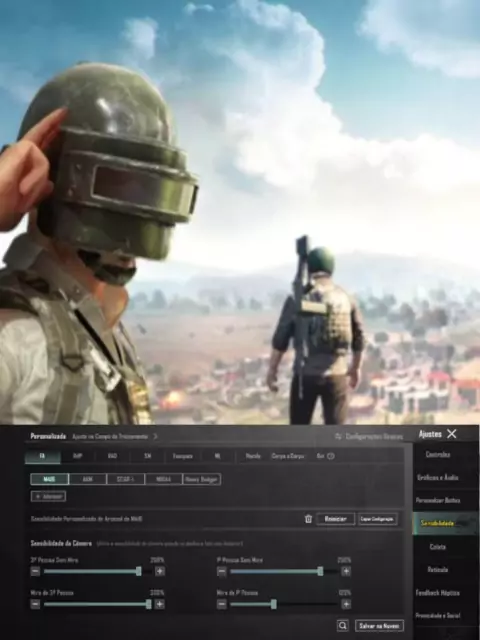The image size is (480, 640).
Task: Select the second weapon category tab after FA
Action: point(78,456)
